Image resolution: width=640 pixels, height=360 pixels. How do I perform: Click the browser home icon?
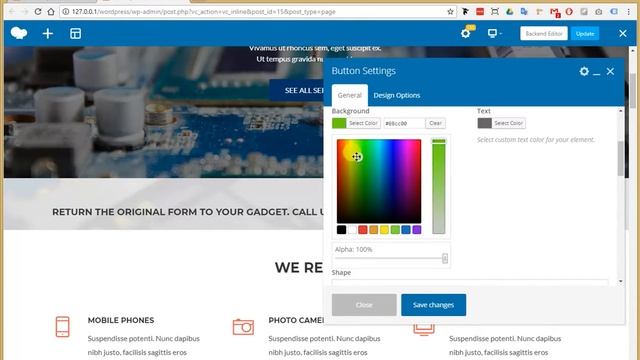tap(51, 11)
